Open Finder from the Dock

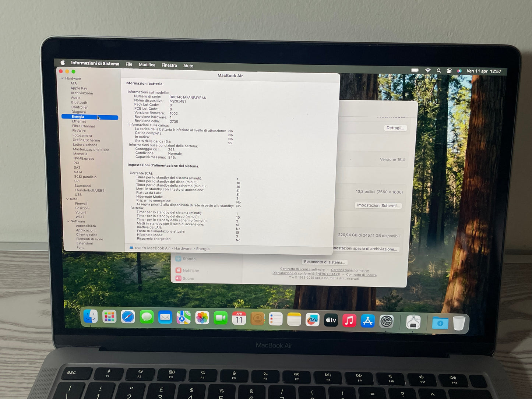[x=91, y=316]
